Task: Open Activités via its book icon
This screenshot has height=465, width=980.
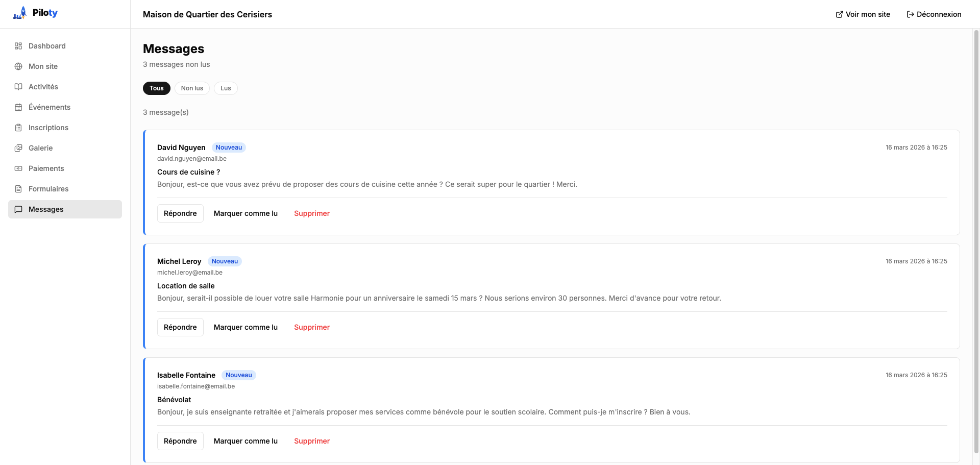Action: tap(18, 87)
